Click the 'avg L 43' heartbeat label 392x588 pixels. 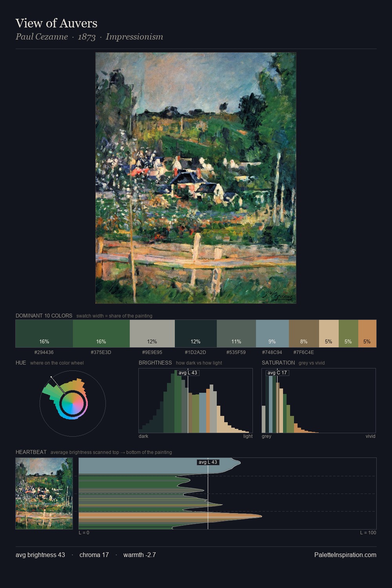click(208, 462)
